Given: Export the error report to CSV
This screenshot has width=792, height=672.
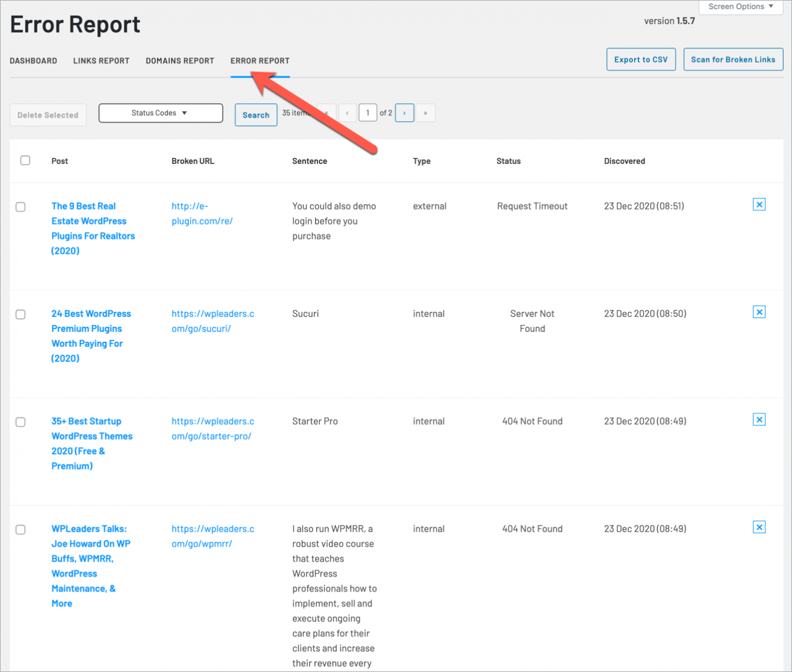Looking at the screenshot, I should 641,59.
